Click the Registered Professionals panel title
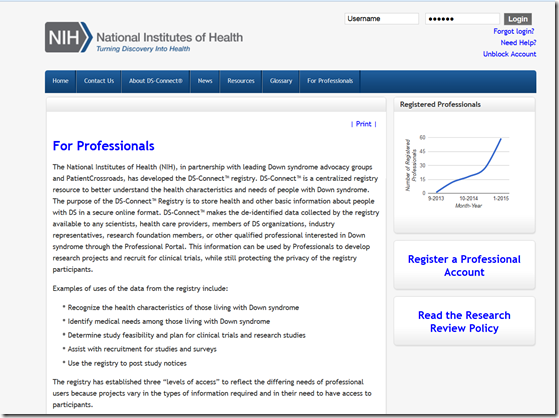The image size is (559, 418). pos(440,104)
